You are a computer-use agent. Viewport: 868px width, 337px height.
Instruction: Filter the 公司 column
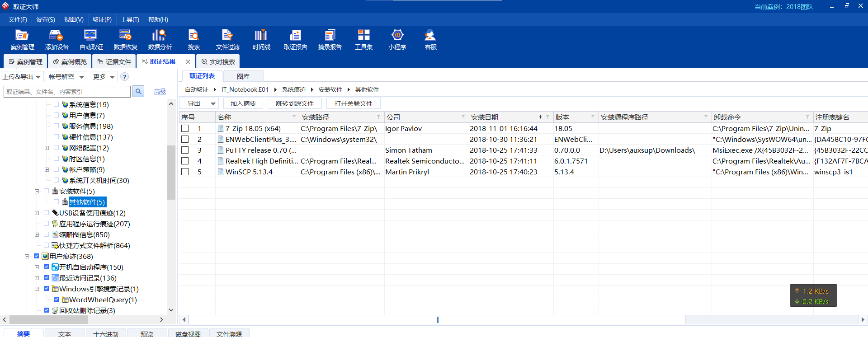pos(463,117)
